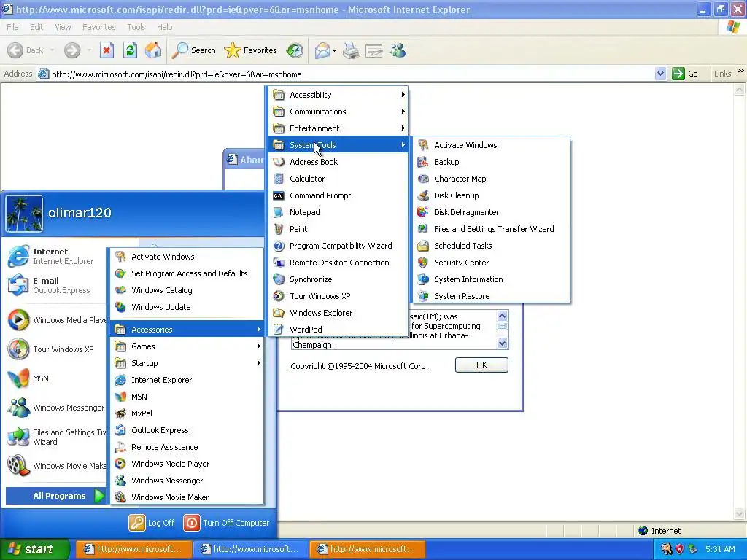Click the Mail envelope icon in toolbar
747x560 pixels.
tap(322, 50)
